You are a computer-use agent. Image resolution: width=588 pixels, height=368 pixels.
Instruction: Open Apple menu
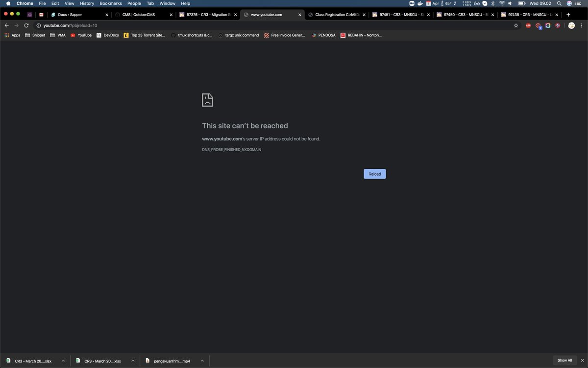8,3
